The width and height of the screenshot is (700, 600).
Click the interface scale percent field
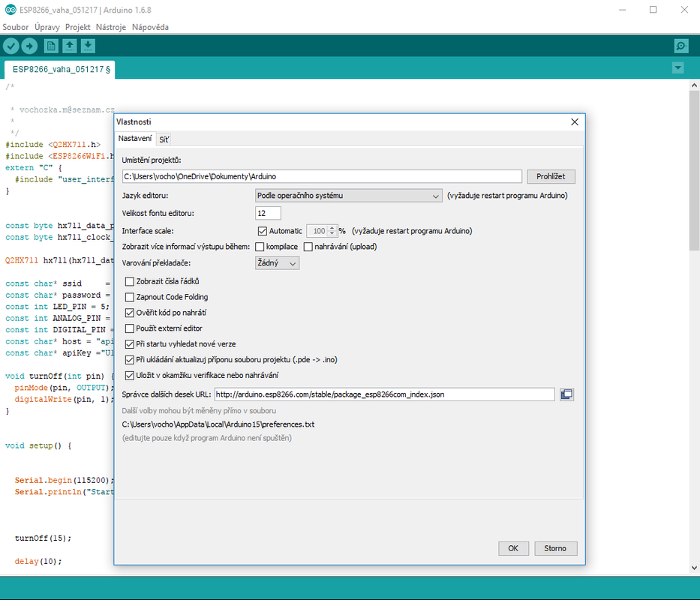point(317,231)
